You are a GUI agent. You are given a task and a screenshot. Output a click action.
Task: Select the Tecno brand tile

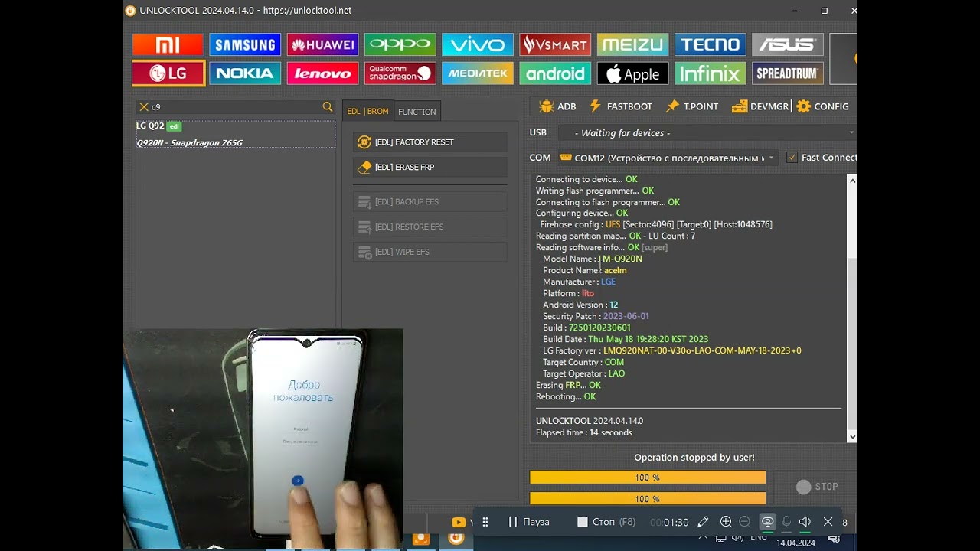coord(710,44)
